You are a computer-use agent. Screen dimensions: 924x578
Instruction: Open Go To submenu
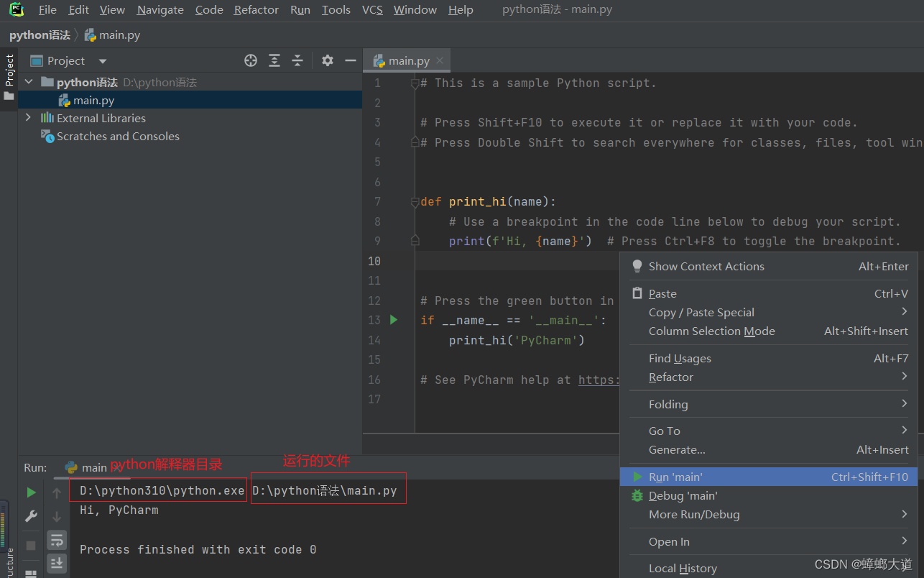click(x=769, y=431)
